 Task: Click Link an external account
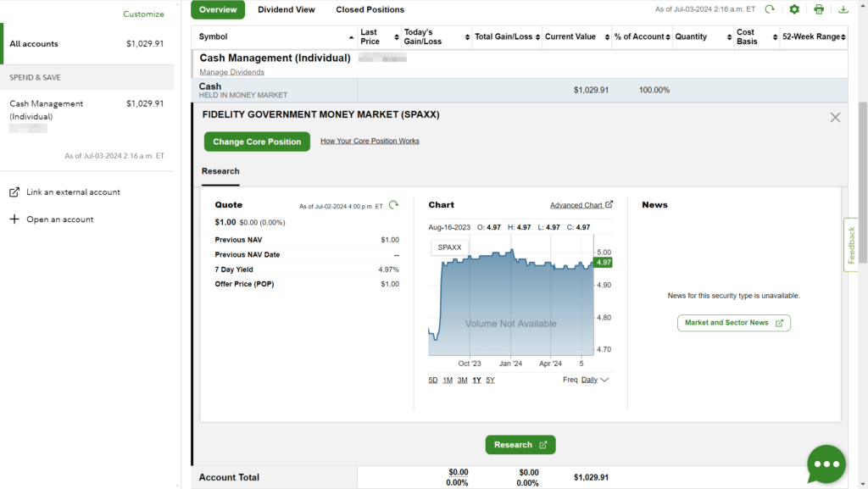click(73, 192)
